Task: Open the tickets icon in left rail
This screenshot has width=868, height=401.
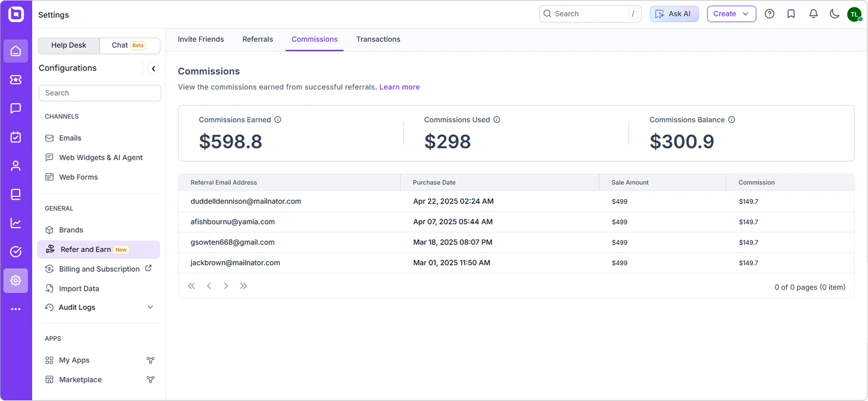Action: (16, 80)
